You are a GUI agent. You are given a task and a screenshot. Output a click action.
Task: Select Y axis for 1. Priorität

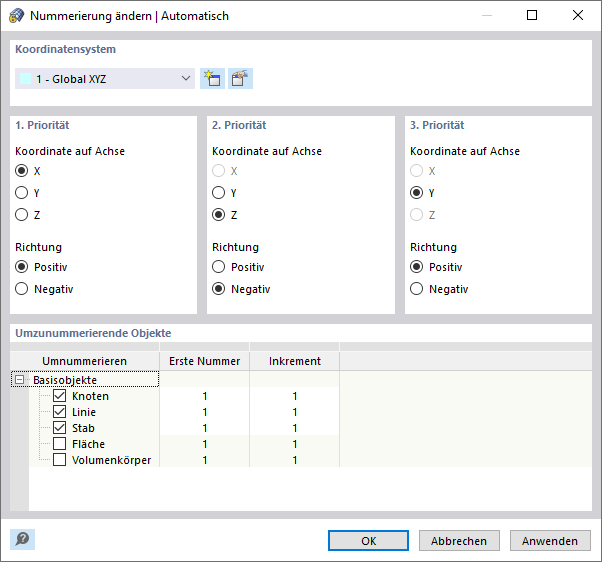[x=21, y=193]
